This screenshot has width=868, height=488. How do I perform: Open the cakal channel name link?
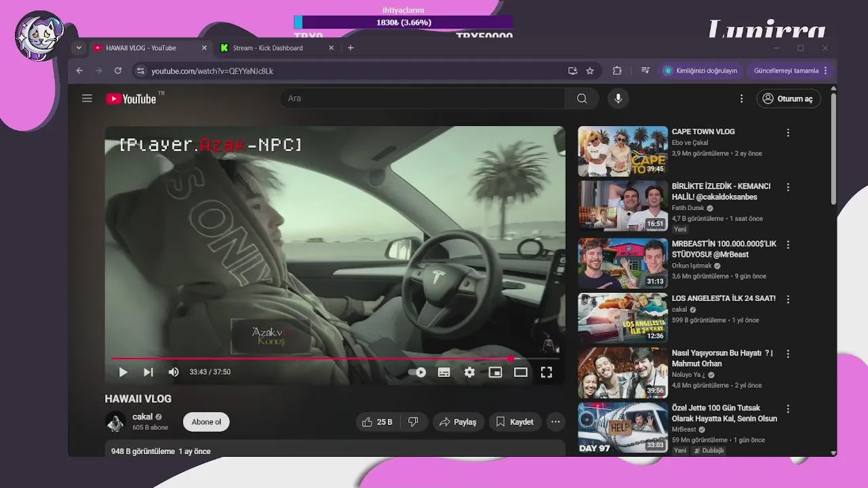click(142, 417)
